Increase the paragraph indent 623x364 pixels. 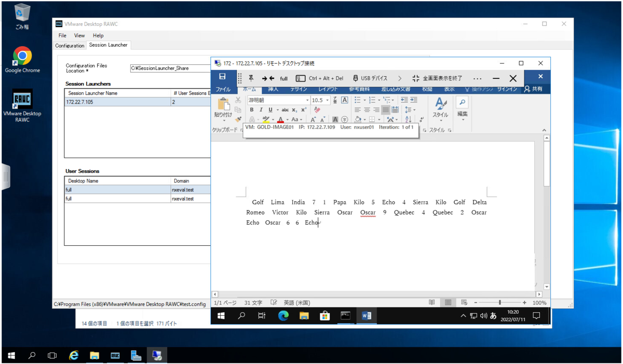414,100
